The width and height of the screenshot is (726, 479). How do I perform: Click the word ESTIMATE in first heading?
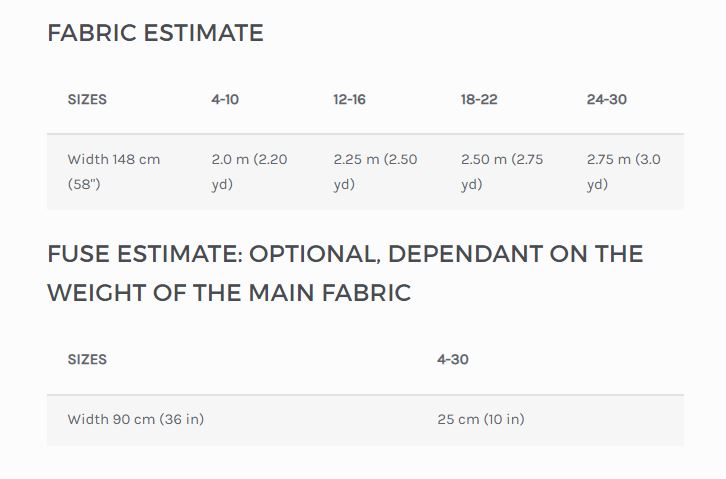pyautogui.click(x=203, y=33)
